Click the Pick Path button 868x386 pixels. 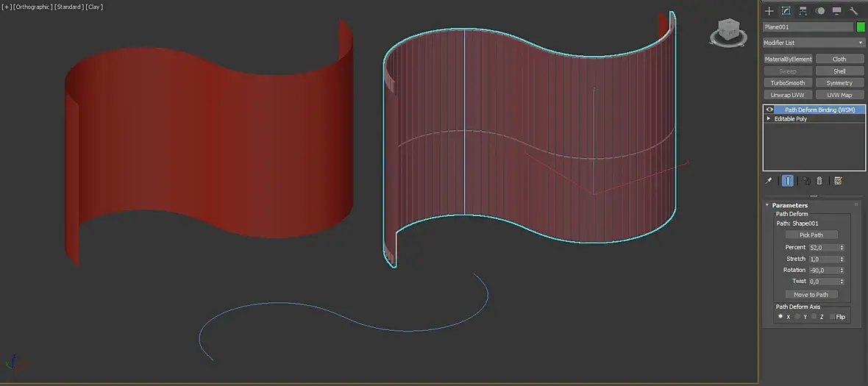811,235
